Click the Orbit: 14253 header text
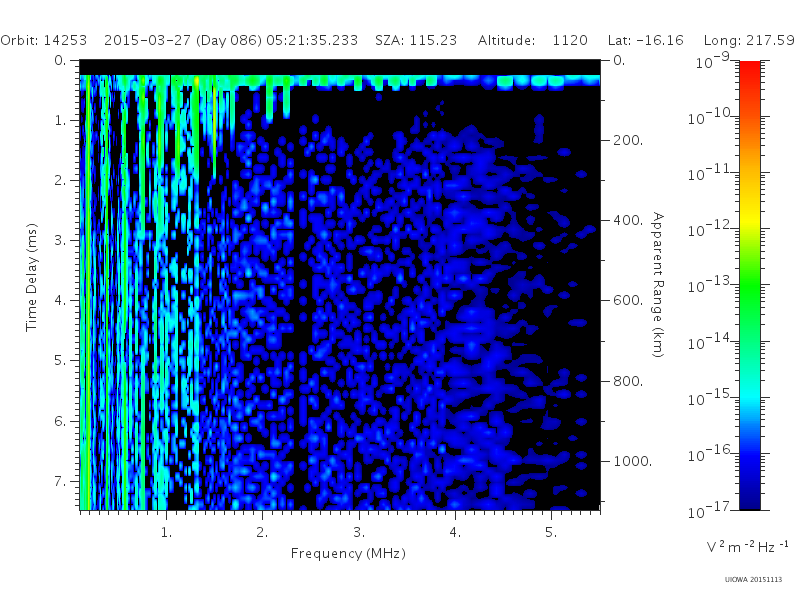Screen dimensions: 800x600 pyautogui.click(x=44, y=40)
